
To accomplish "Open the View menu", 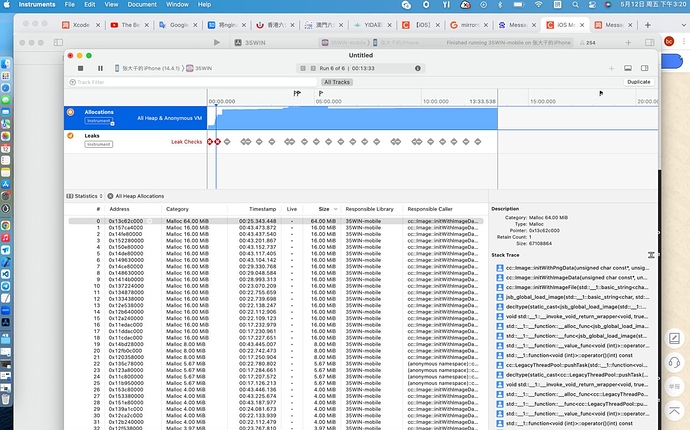I will pos(111,4).
